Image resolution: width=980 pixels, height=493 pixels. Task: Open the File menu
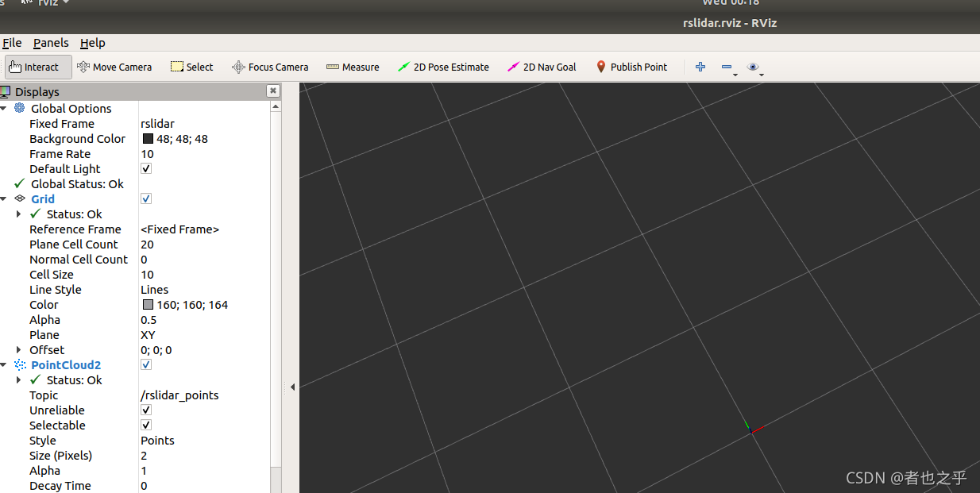coord(11,43)
